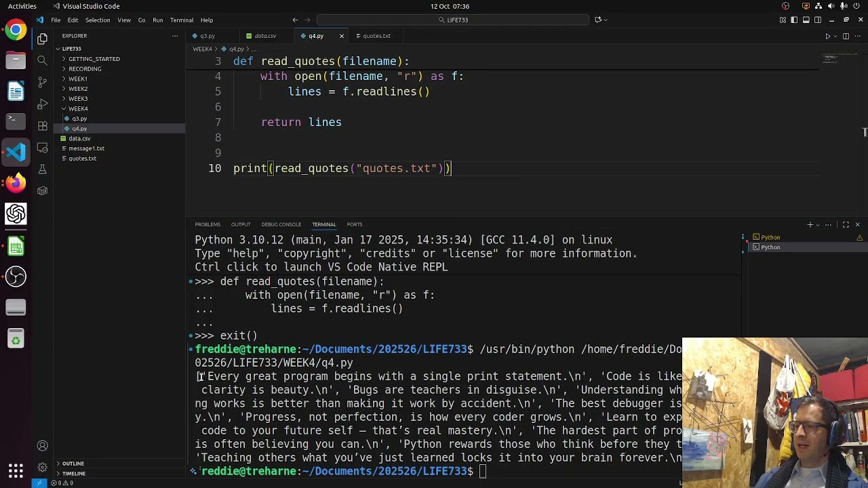Open Run and Debug view
Screen dimensions: 868x488
tap(42, 104)
